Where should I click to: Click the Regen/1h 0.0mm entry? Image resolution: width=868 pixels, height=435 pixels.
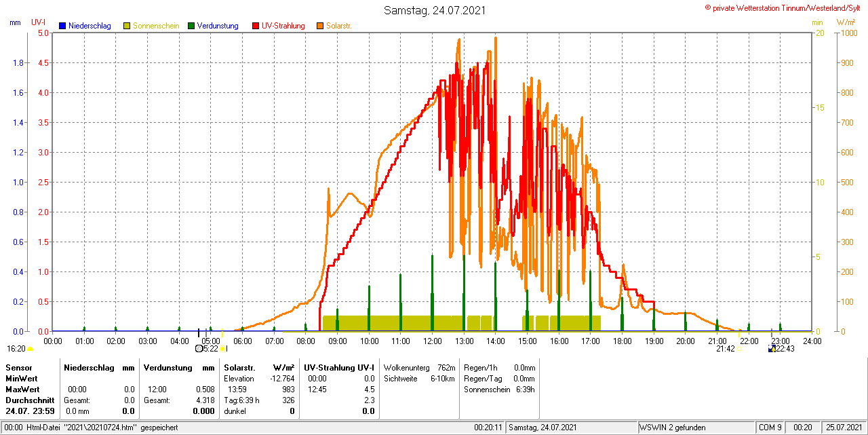tap(500, 367)
